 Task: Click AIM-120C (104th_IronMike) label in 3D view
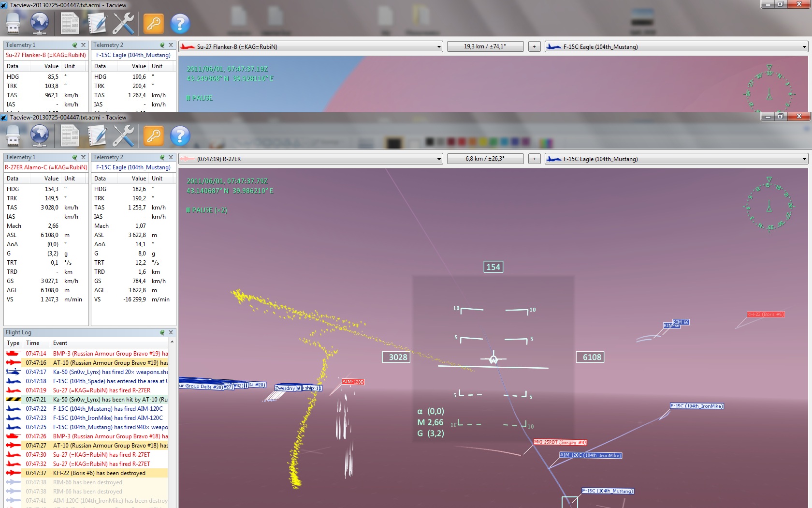[x=590, y=455]
